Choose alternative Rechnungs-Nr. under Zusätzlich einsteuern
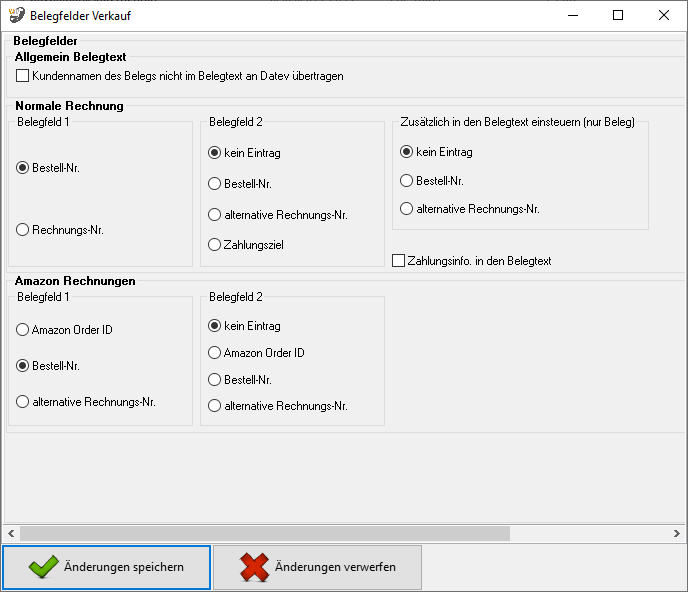 coord(407,209)
